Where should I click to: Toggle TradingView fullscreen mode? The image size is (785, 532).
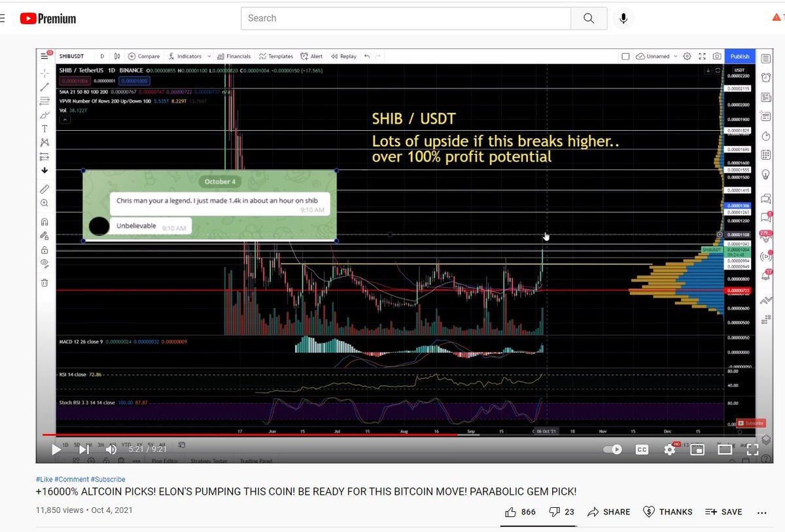point(703,56)
